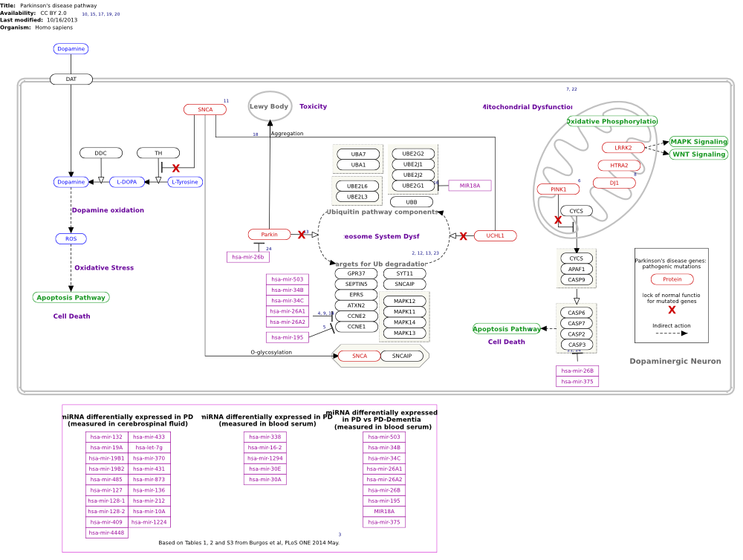Image resolution: width=743 pixels, height=560 pixels.
Task: Click the Lewy Body ellipse node
Action: 270,106
